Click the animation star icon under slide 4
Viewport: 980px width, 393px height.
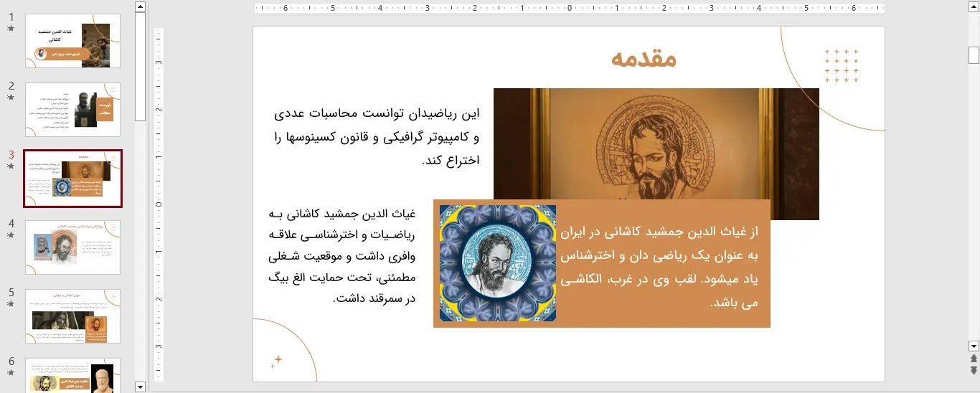(x=10, y=235)
